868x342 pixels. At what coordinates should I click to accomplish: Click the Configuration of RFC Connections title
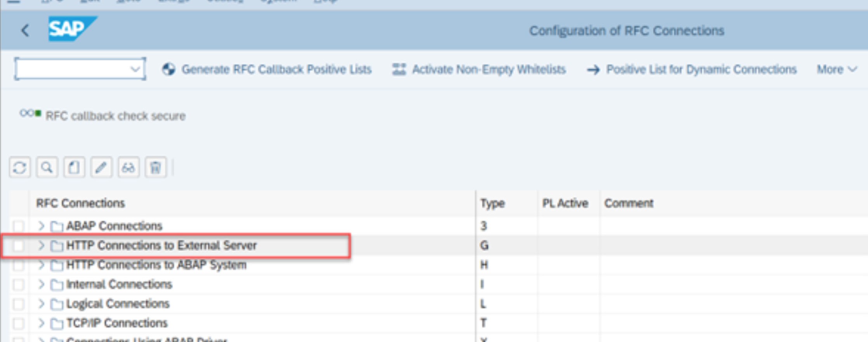click(627, 31)
